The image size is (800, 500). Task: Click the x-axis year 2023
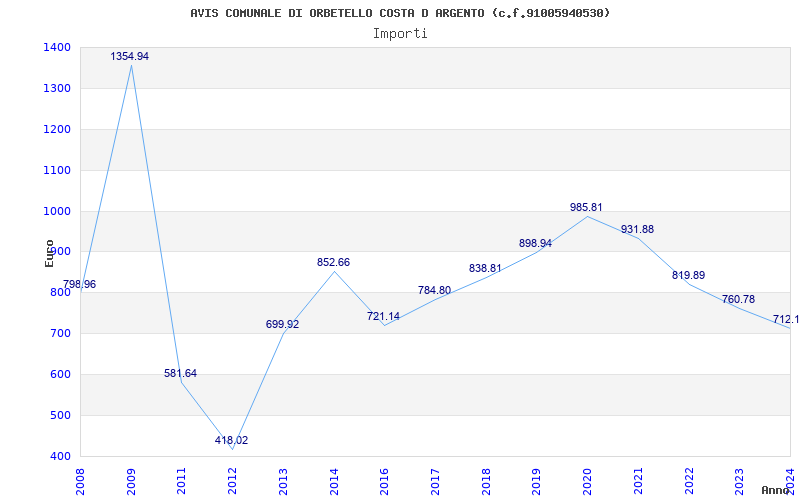pos(739,481)
